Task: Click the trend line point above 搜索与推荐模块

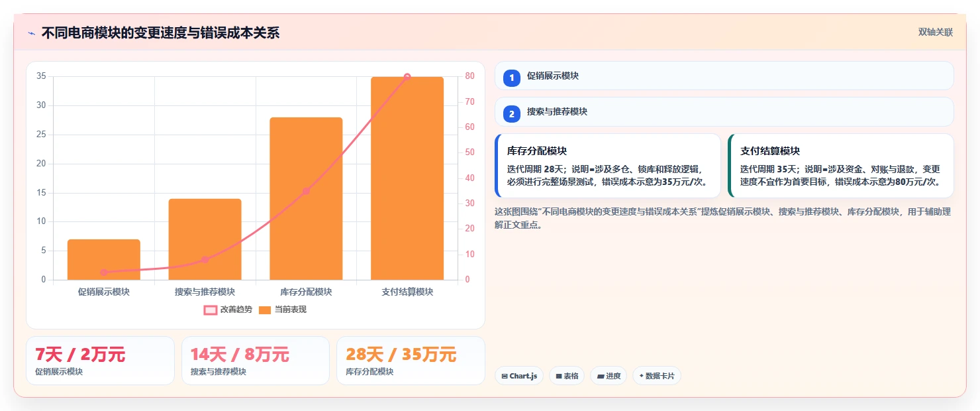Action: 205,259
